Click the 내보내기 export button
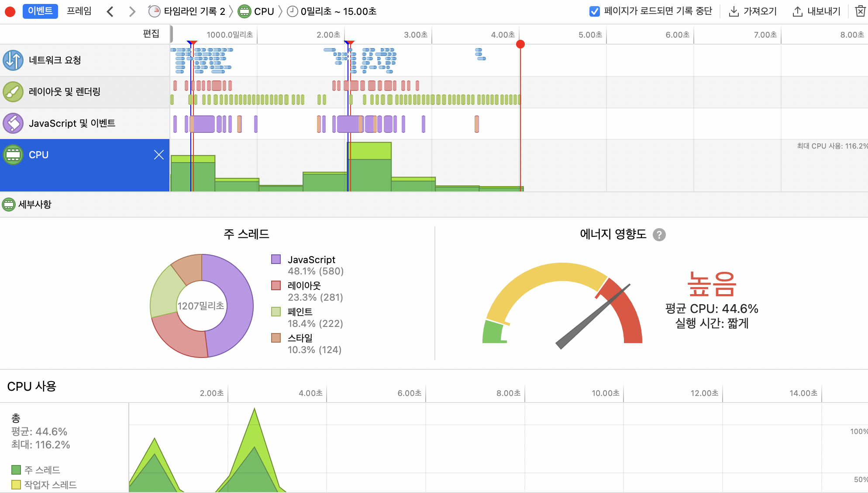 (x=816, y=11)
